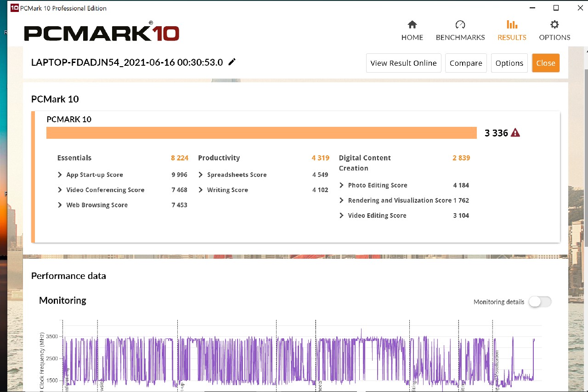Click View Result Online button
This screenshot has height=392, width=588.
click(x=403, y=63)
